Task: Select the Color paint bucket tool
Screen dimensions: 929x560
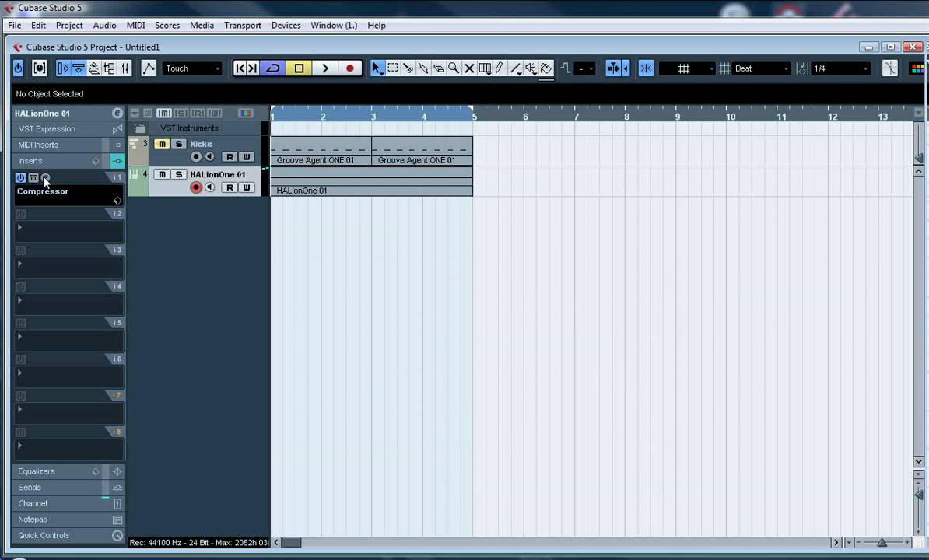Action: point(546,68)
